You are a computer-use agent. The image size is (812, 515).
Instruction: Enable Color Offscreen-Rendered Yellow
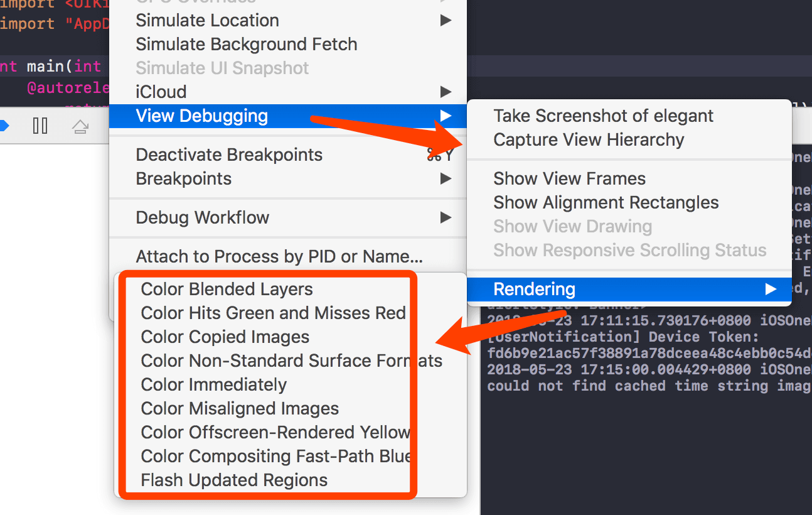[275, 432]
